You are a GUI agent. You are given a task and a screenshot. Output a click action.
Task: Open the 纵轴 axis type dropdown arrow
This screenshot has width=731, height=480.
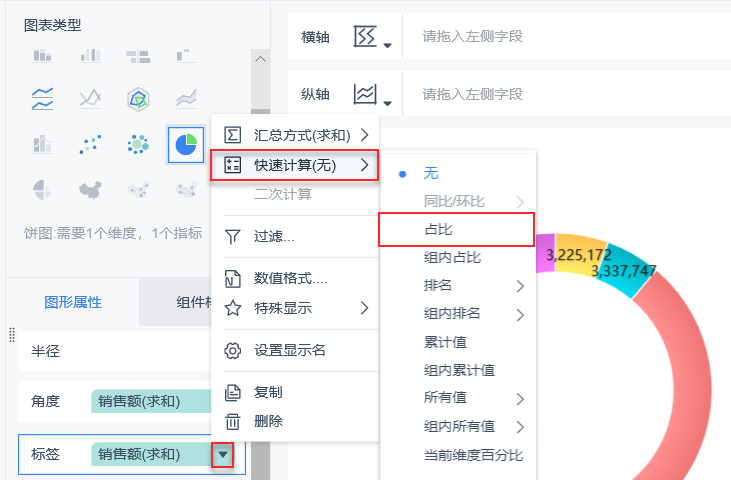pos(387,103)
